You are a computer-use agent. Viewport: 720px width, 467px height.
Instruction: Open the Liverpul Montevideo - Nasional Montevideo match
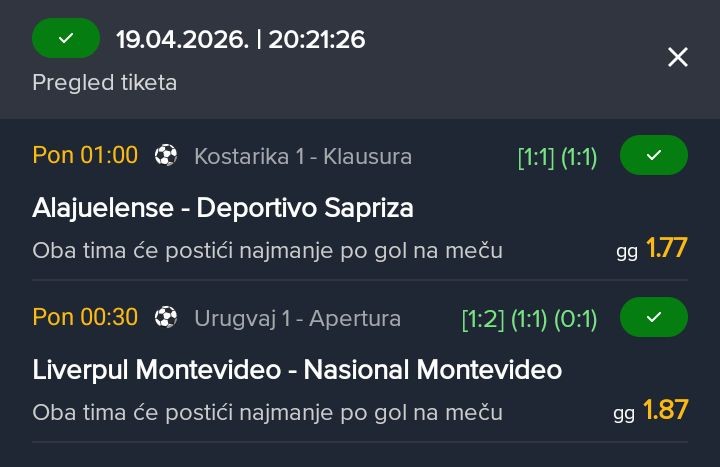[297, 370]
